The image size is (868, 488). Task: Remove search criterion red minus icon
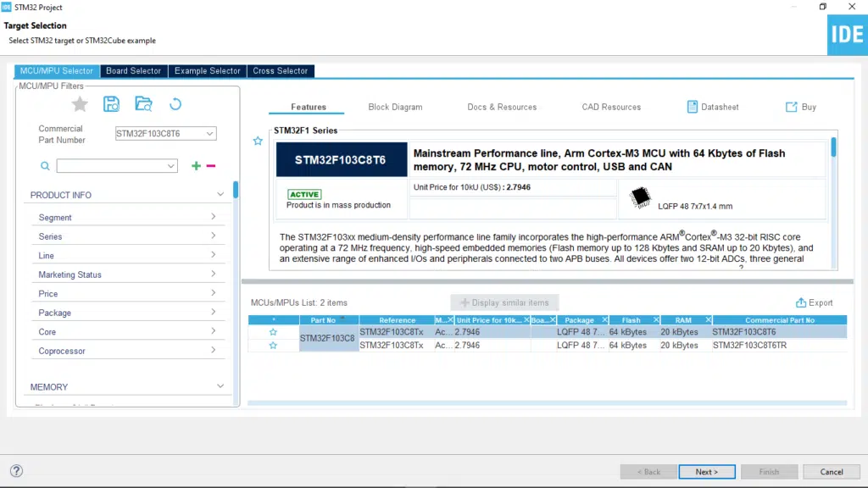click(x=211, y=165)
